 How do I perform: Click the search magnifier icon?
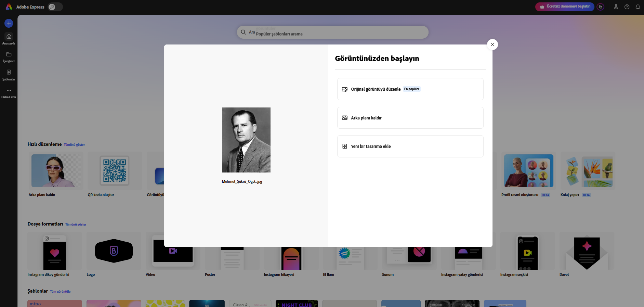[244, 32]
